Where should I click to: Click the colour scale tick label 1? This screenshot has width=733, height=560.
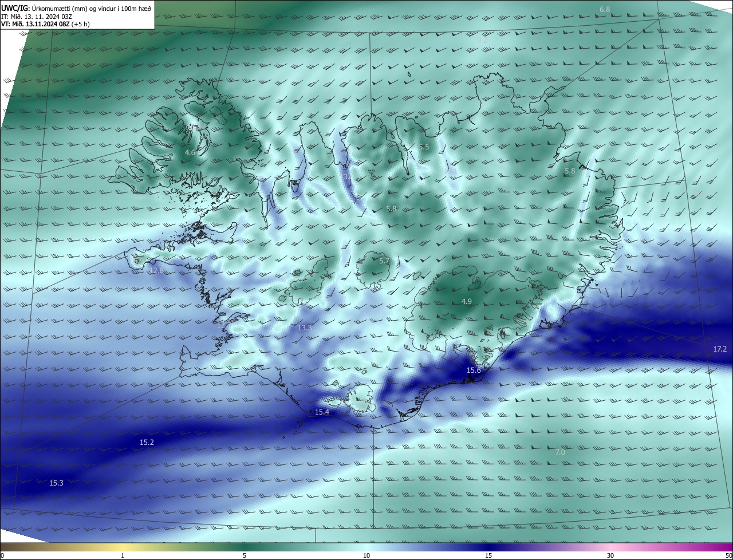coord(123,555)
